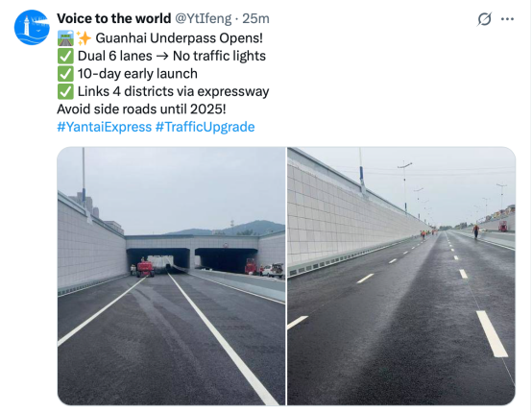
Task: Click the red lift vehicle in left photo
Action: point(145,268)
